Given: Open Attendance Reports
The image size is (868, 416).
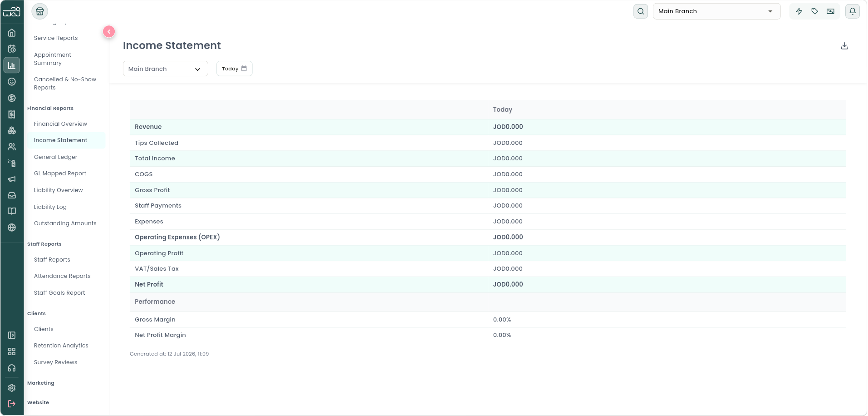Looking at the screenshot, I should [62, 276].
